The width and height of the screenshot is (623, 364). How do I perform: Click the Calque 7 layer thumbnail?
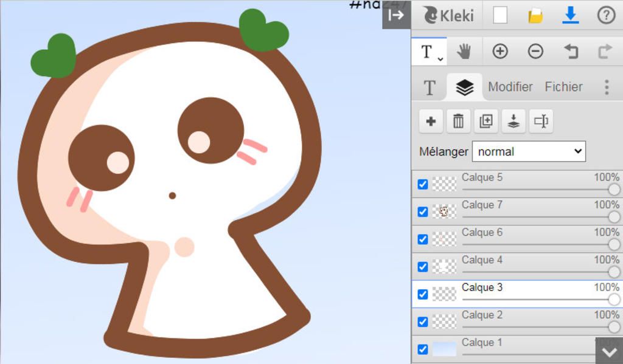[444, 211]
